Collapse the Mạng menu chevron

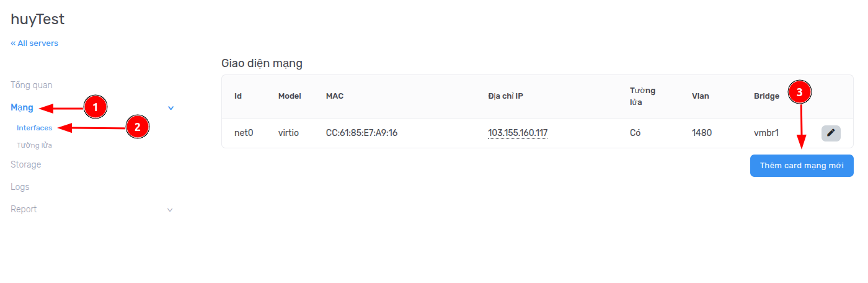click(x=170, y=108)
